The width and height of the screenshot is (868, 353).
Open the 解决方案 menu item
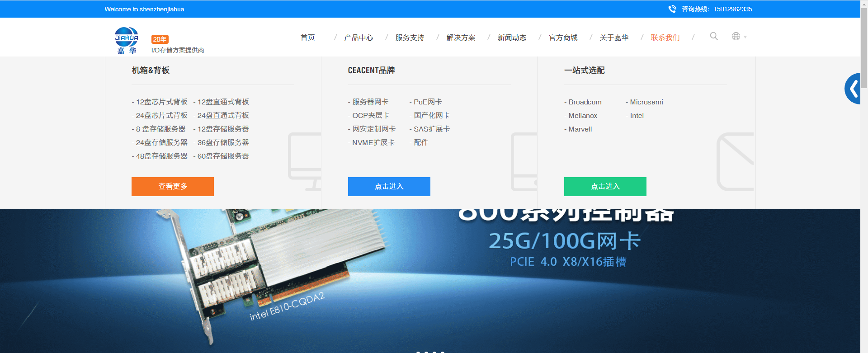coord(461,38)
